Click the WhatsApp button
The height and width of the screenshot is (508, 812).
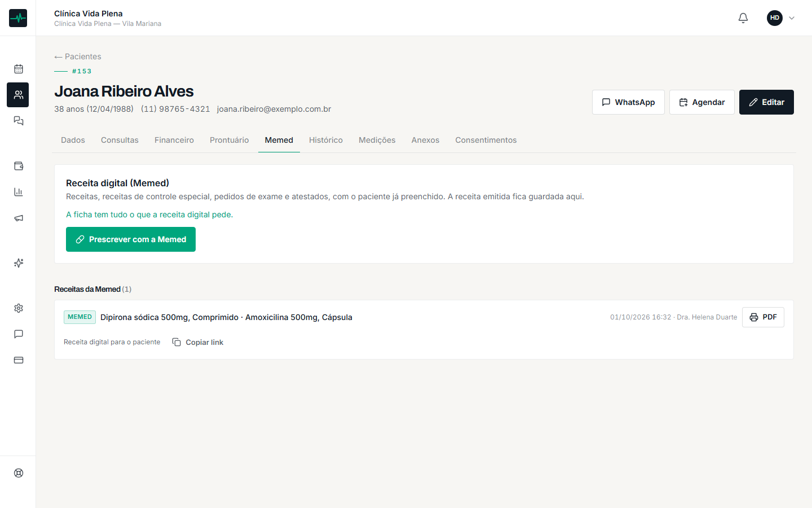click(628, 102)
